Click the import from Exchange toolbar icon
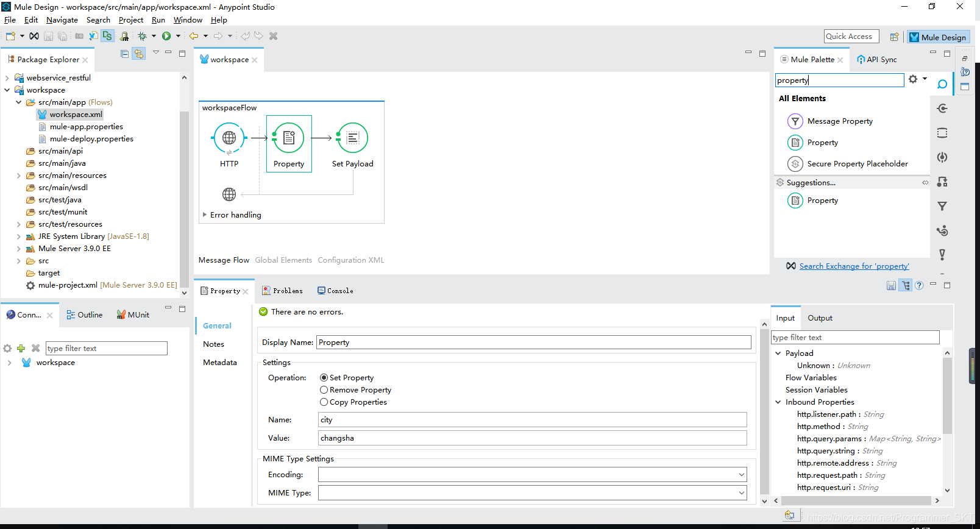 coord(93,36)
